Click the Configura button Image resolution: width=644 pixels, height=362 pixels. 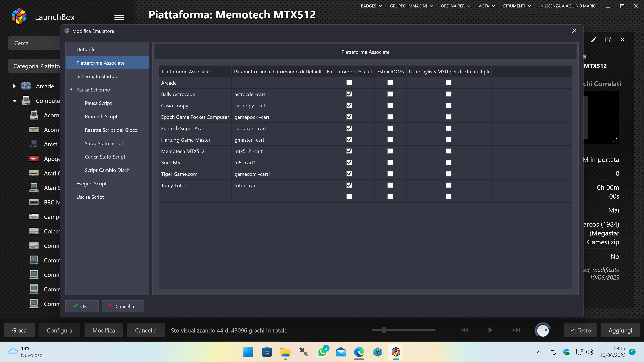[x=60, y=330]
